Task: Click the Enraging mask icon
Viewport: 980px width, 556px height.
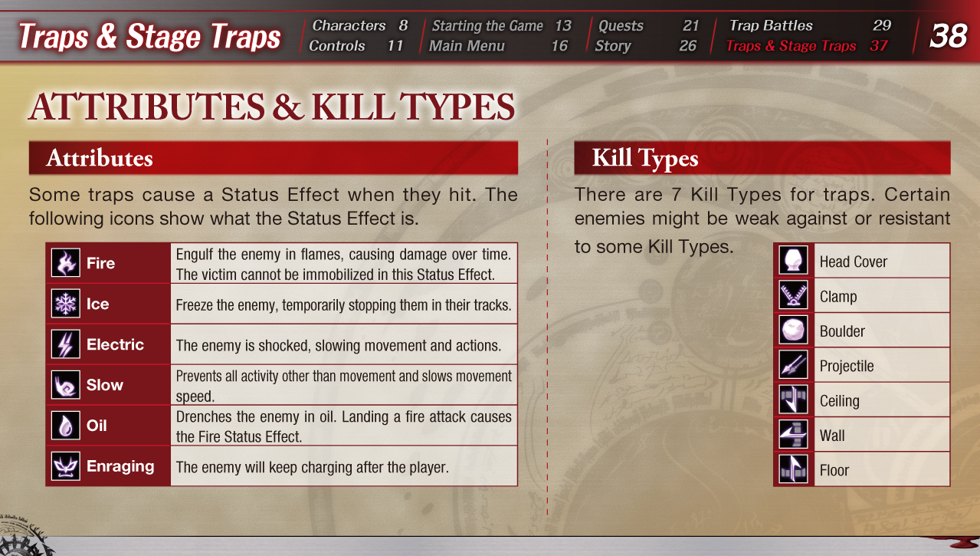Action: pyautogui.click(x=65, y=466)
